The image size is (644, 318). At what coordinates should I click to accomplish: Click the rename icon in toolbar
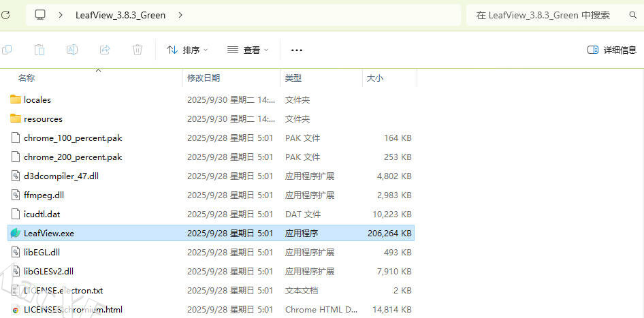click(x=72, y=50)
